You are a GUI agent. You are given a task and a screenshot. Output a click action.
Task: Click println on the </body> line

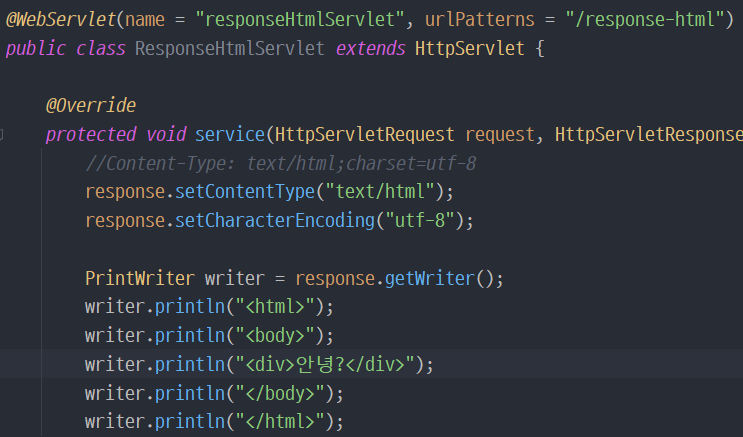coord(190,393)
